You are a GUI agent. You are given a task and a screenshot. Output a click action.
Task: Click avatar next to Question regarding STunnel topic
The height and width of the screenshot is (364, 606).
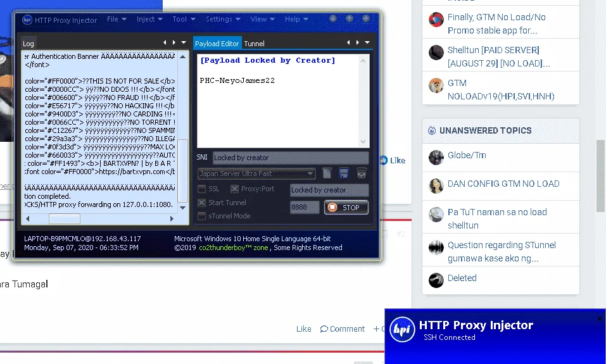point(436,248)
